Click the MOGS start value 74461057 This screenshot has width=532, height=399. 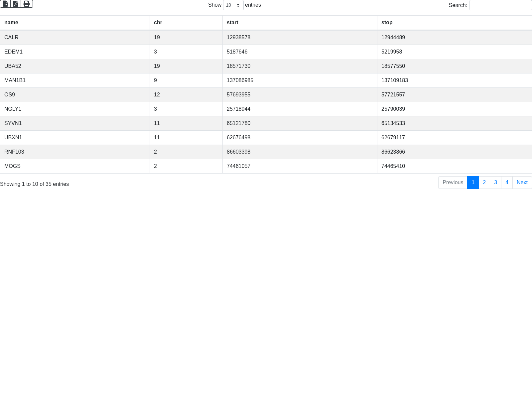click(x=238, y=166)
